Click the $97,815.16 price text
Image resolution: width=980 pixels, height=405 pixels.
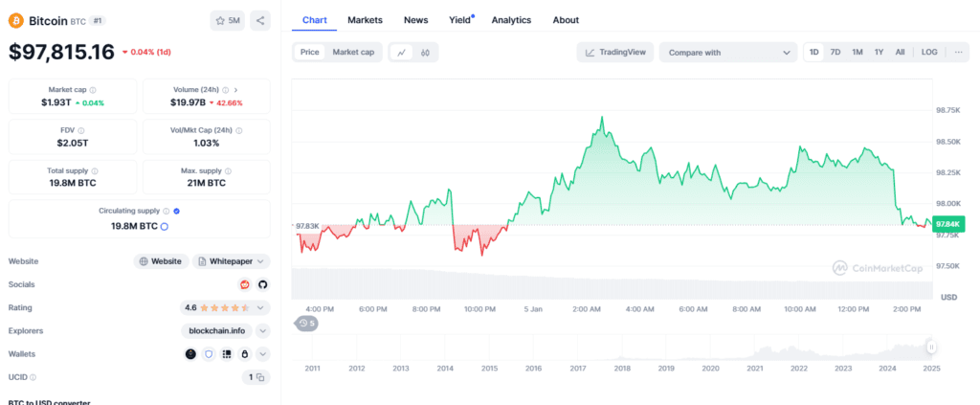(61, 52)
